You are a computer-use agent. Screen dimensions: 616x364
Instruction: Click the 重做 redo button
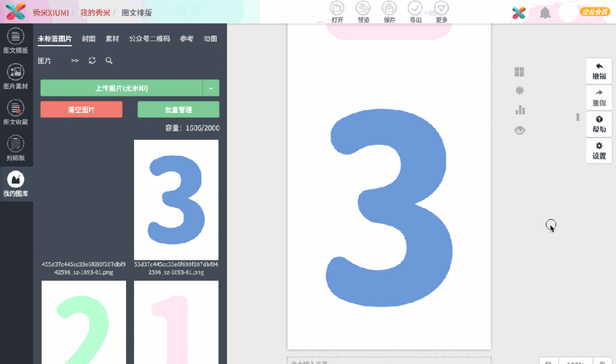599,98
